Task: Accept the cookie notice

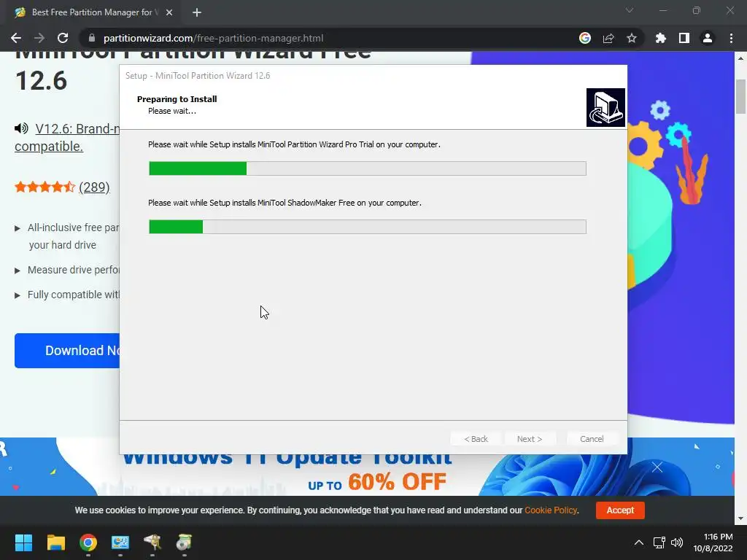Action: click(x=620, y=510)
